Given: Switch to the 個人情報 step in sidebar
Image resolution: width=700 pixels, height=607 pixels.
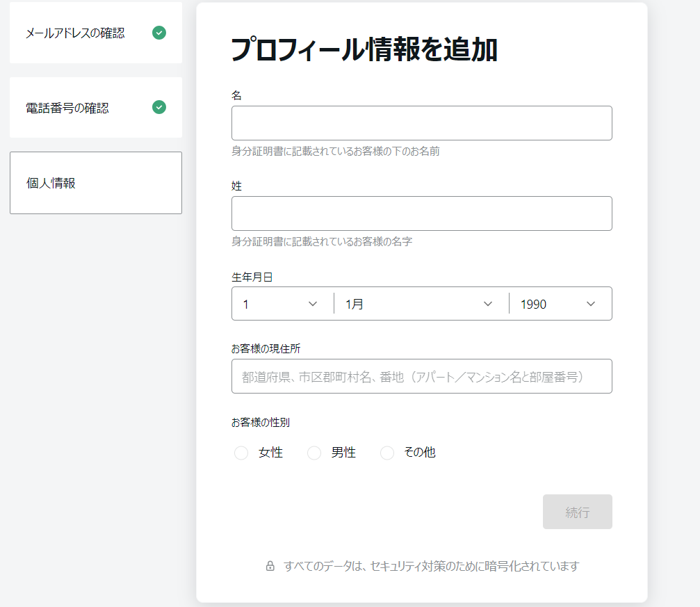Looking at the screenshot, I should [95, 182].
